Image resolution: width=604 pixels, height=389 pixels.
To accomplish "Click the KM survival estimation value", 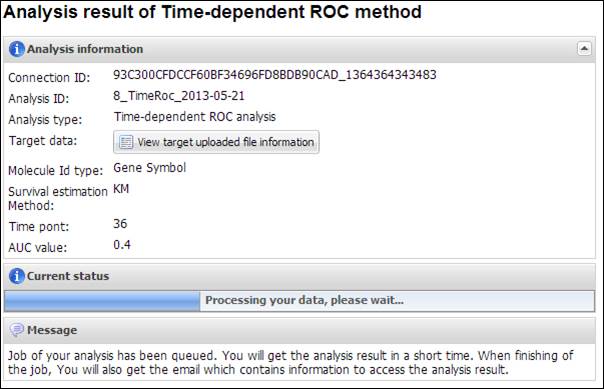I will click(121, 189).
